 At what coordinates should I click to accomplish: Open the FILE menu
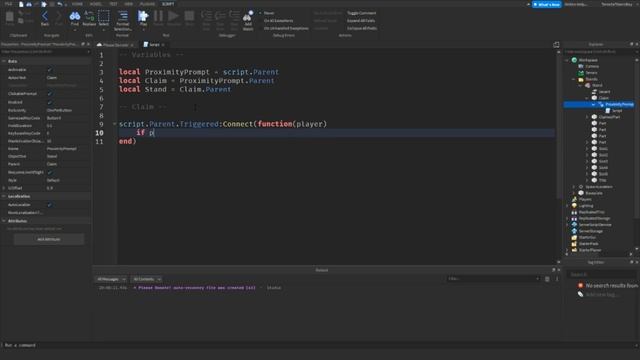(8, 4)
